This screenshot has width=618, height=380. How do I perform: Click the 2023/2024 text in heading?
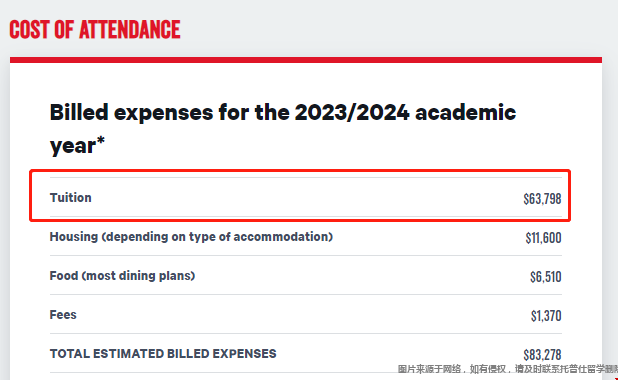coord(352,112)
